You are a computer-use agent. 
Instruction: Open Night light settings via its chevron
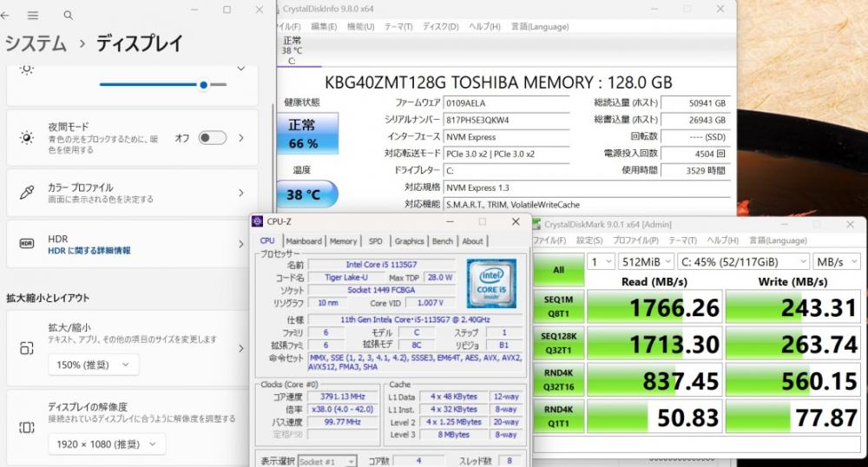coord(241,138)
